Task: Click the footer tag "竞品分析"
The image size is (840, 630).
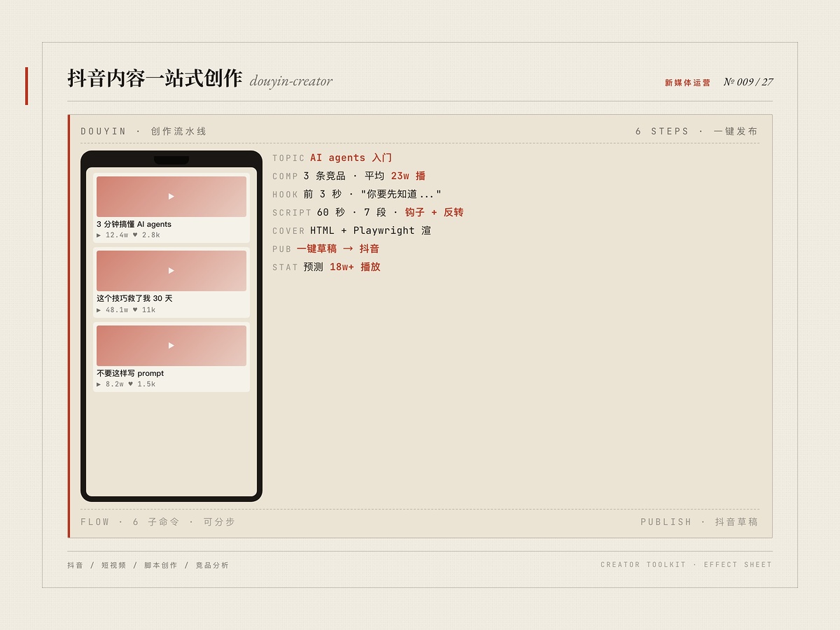Action: [212, 565]
